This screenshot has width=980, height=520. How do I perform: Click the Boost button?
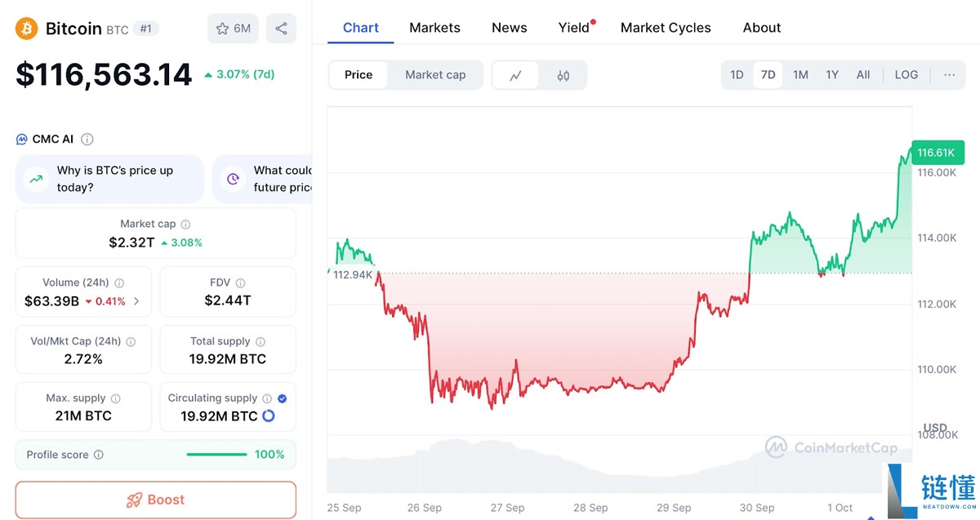[155, 499]
